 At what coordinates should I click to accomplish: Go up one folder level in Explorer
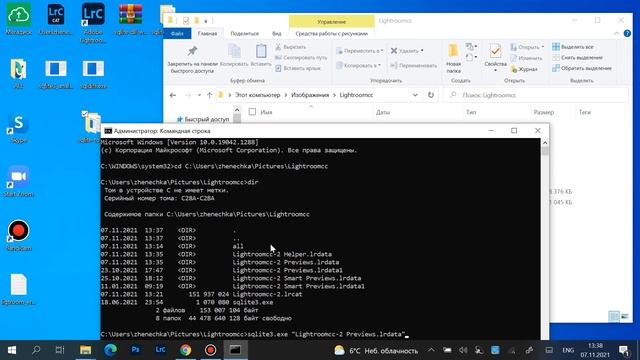pos(209,95)
